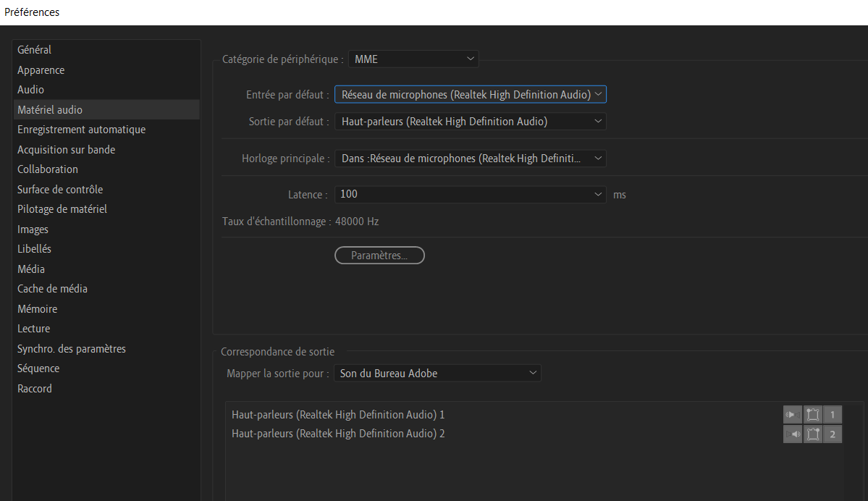Viewport: 868px width, 501px height.
Task: Click right stereo speaker icon for Haut-parleurs 2
Action: [792, 434]
